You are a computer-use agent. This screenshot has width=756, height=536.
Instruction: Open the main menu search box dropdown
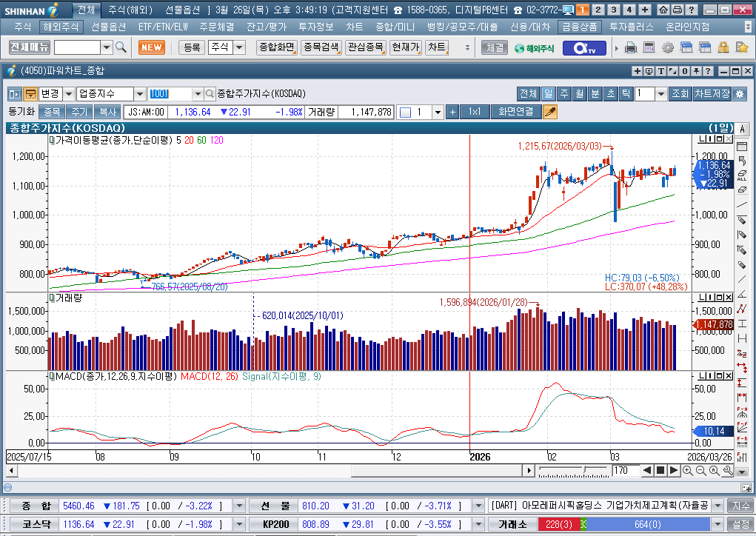tap(107, 47)
